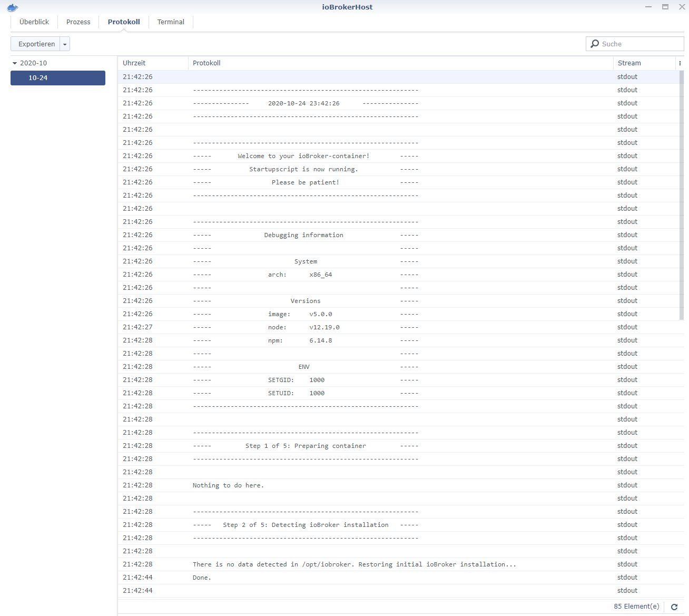Refresh the log with the reload icon

click(674, 607)
